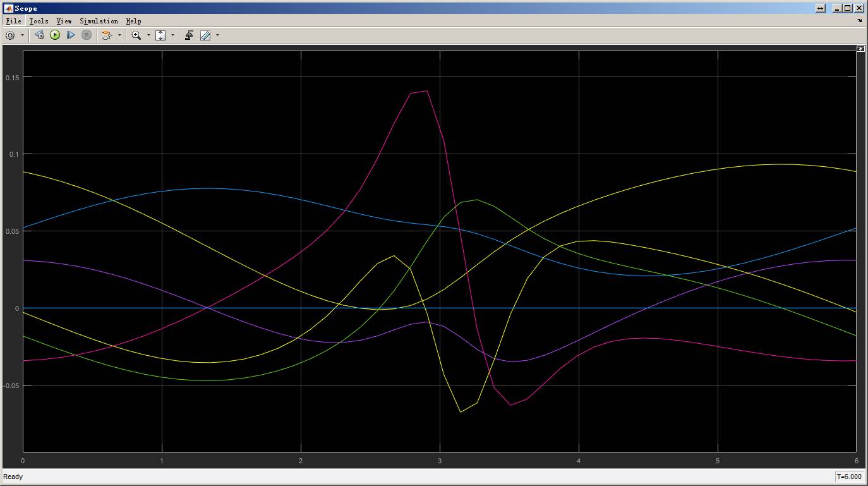Viewport: 868px width, 486px height.
Task: Select the Zoom magnifier tool
Action: point(136,35)
